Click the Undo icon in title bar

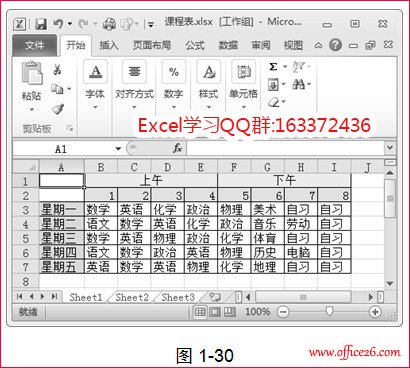59,24
